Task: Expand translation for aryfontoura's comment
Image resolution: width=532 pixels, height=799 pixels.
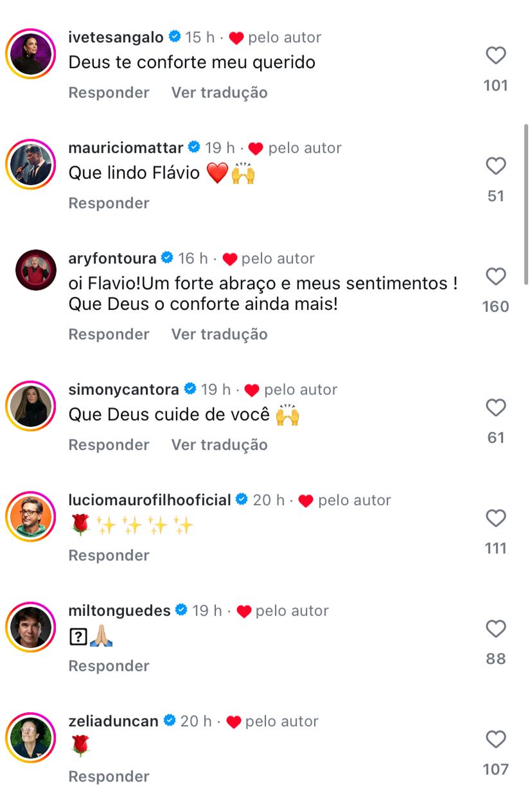Action: pos(219,334)
